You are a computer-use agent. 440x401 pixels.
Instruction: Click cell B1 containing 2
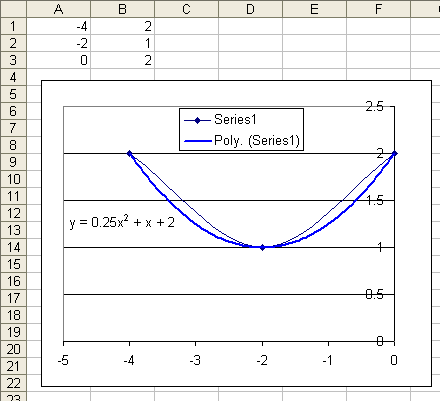tap(122, 26)
